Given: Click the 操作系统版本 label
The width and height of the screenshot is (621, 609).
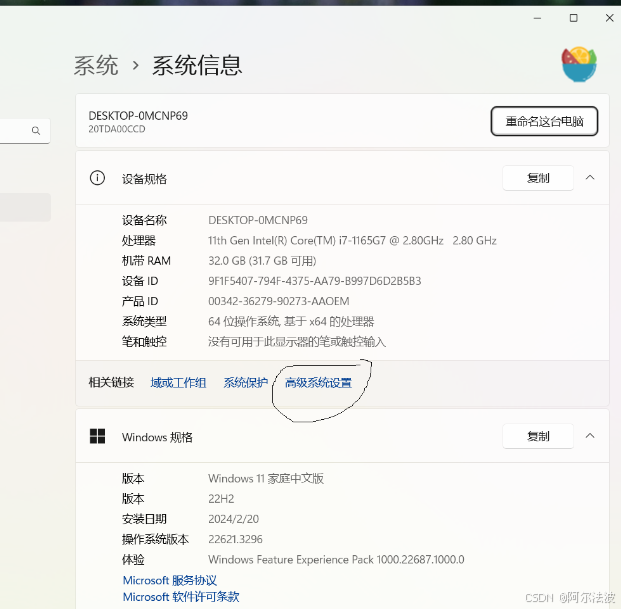Looking at the screenshot, I should pos(155,539).
